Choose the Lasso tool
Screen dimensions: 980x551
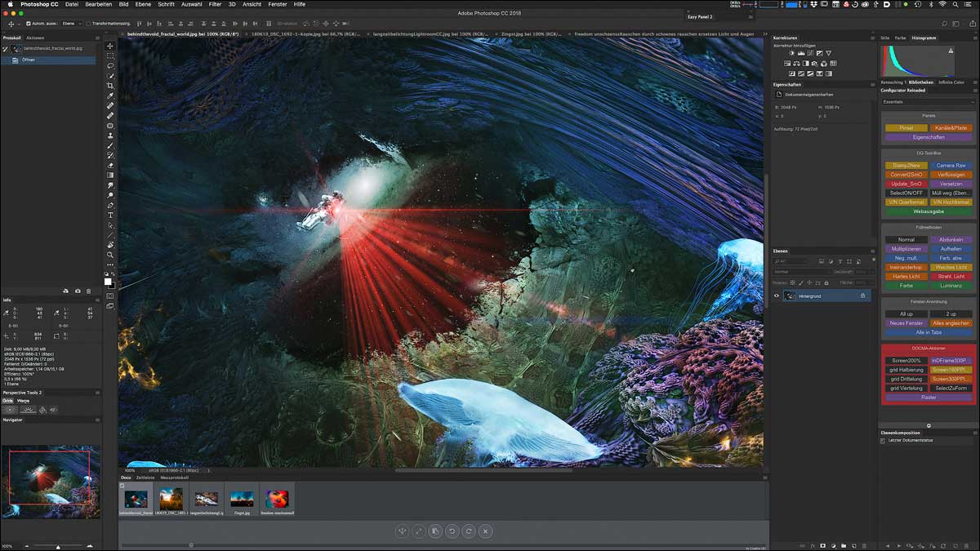coord(110,65)
